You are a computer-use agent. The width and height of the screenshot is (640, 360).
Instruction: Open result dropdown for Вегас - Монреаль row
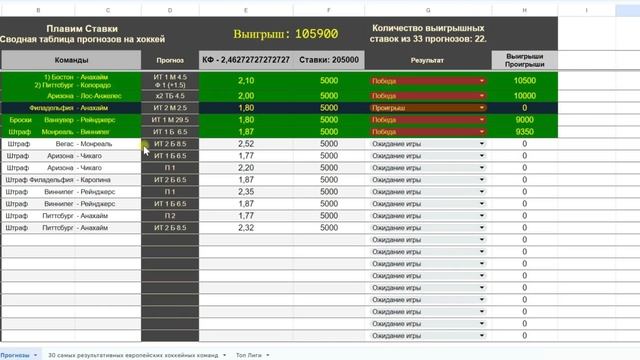click(482, 144)
